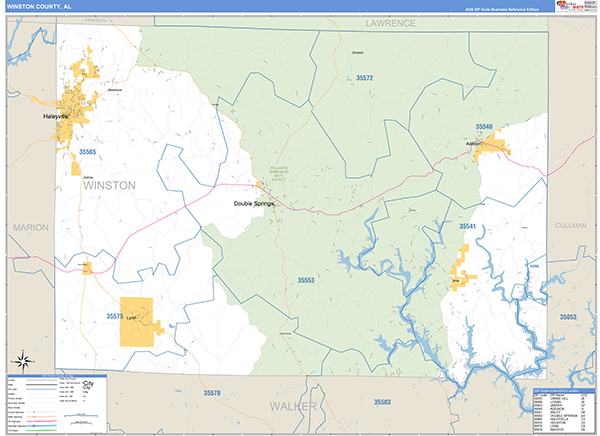Image resolution: width=600 pixels, height=436 pixels.
Task: Select the WALKER county label
Action: pyautogui.click(x=293, y=406)
